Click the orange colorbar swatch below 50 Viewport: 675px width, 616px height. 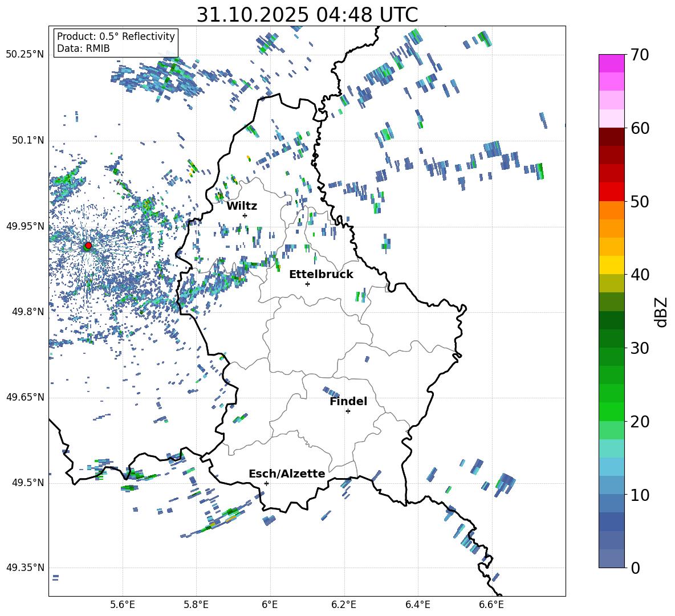[x=612, y=210]
